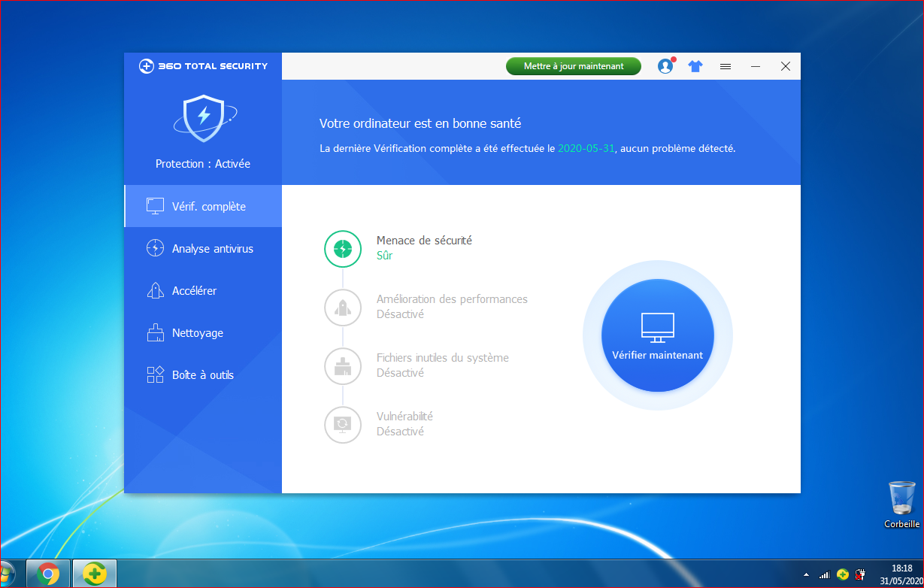Open the Nettoyage section
The image size is (924, 588).
tap(203, 332)
